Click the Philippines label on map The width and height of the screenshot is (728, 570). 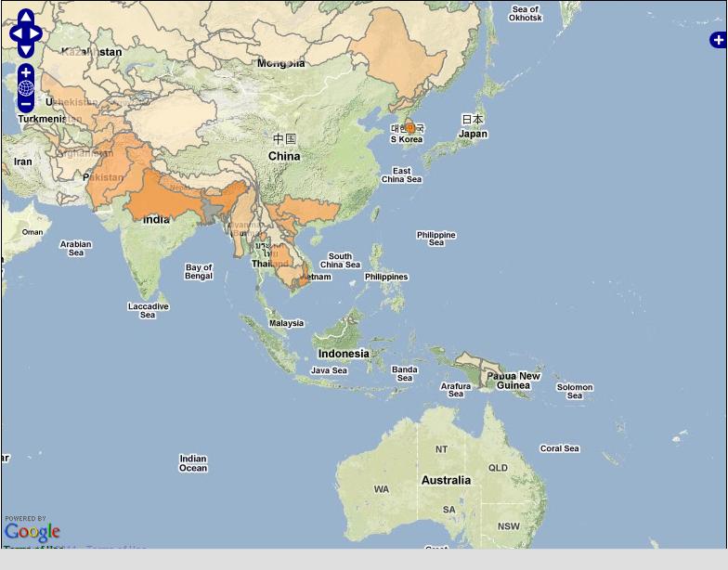pos(386,277)
